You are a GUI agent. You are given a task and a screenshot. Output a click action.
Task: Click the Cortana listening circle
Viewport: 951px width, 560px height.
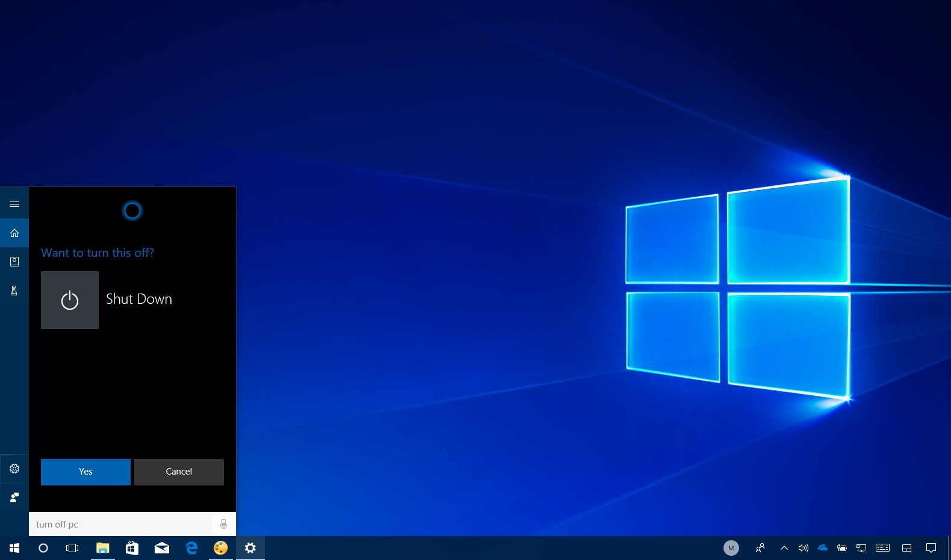click(x=132, y=211)
